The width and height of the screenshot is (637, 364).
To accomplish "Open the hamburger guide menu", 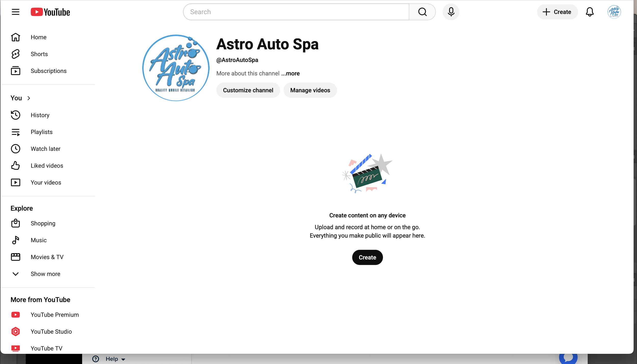I will tap(16, 12).
